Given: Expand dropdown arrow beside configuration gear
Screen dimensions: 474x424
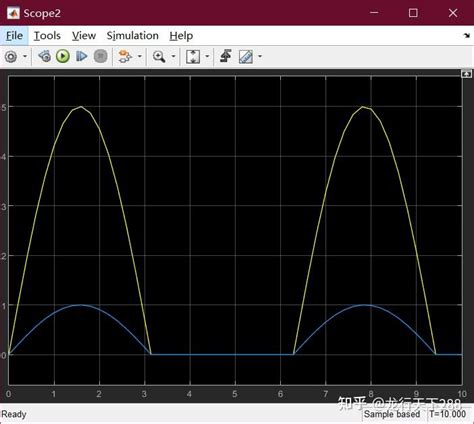Looking at the screenshot, I should [x=25, y=56].
